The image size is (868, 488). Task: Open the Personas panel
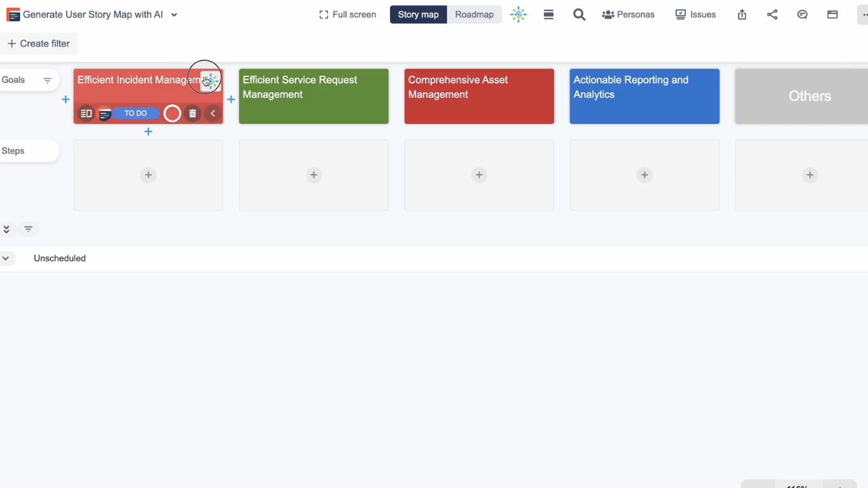(628, 15)
